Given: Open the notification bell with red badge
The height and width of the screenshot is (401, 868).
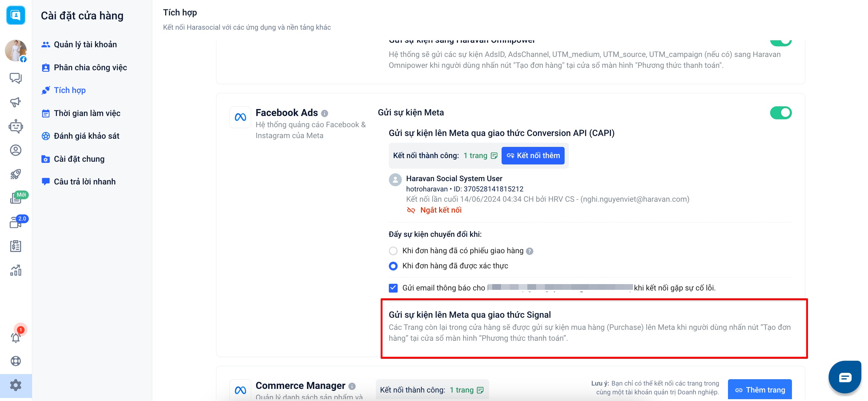Looking at the screenshot, I should click(15, 337).
